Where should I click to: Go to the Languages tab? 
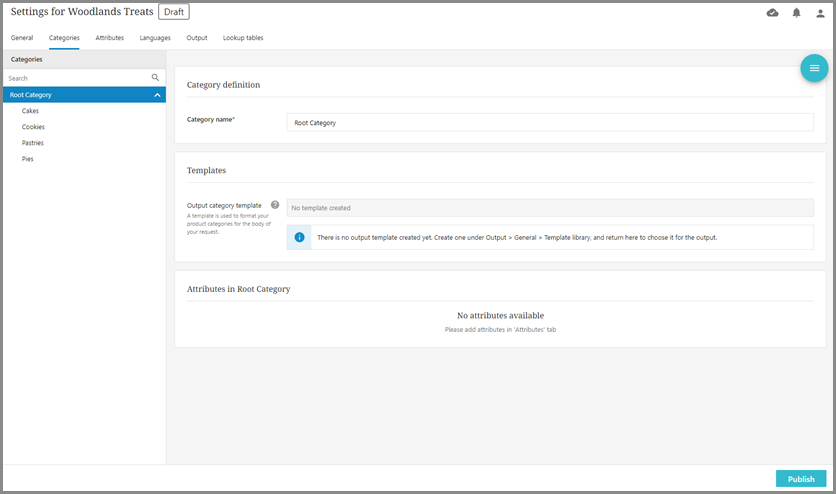tap(155, 38)
